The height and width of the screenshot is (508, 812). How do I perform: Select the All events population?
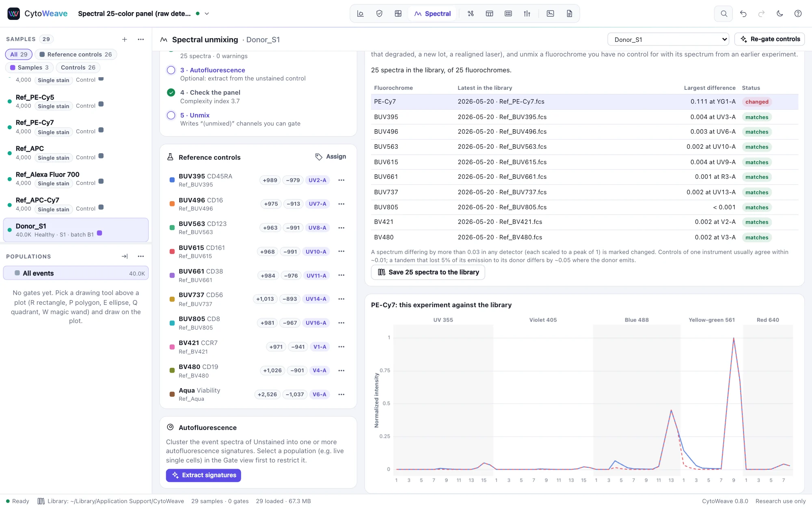tap(76, 273)
